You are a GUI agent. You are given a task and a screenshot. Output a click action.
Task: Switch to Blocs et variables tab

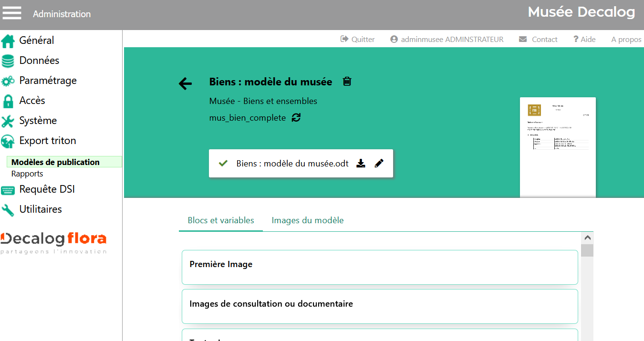pos(221,220)
